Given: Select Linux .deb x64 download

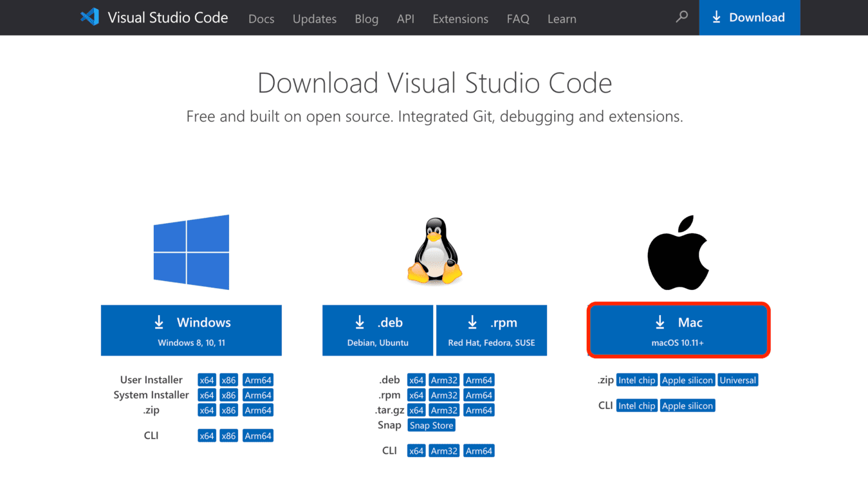Looking at the screenshot, I should (416, 380).
